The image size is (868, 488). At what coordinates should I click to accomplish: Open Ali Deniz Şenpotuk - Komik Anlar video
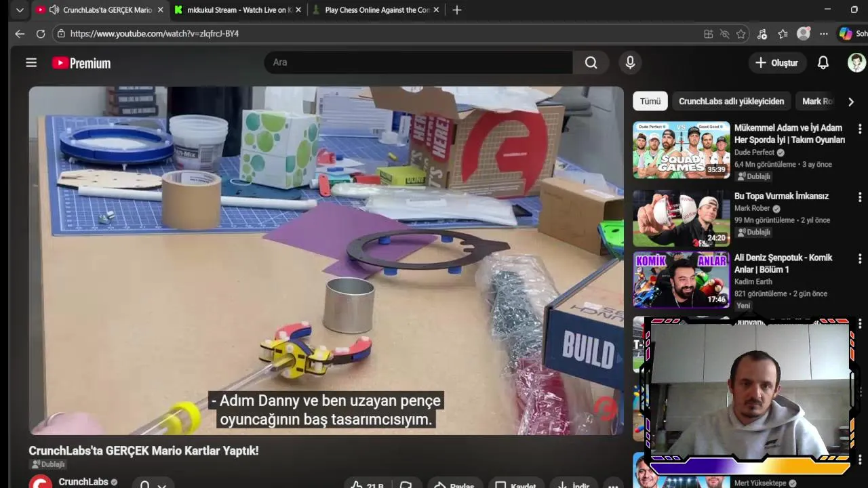click(x=783, y=263)
